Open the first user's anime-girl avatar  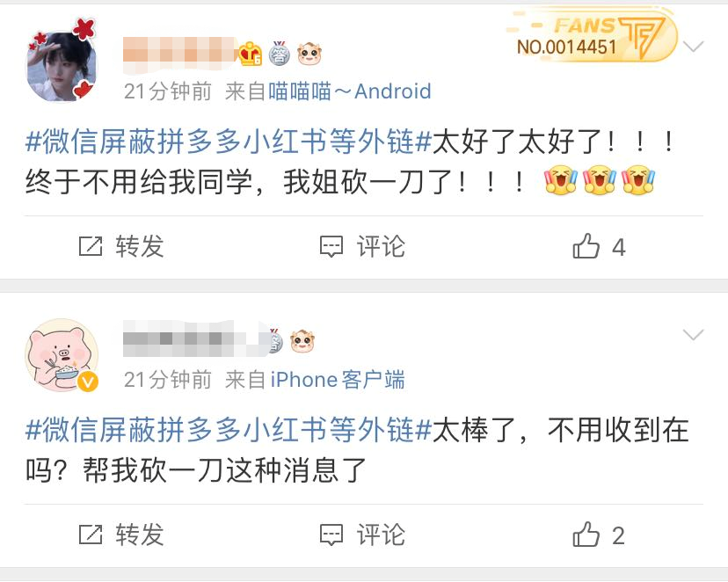pyautogui.click(x=62, y=62)
